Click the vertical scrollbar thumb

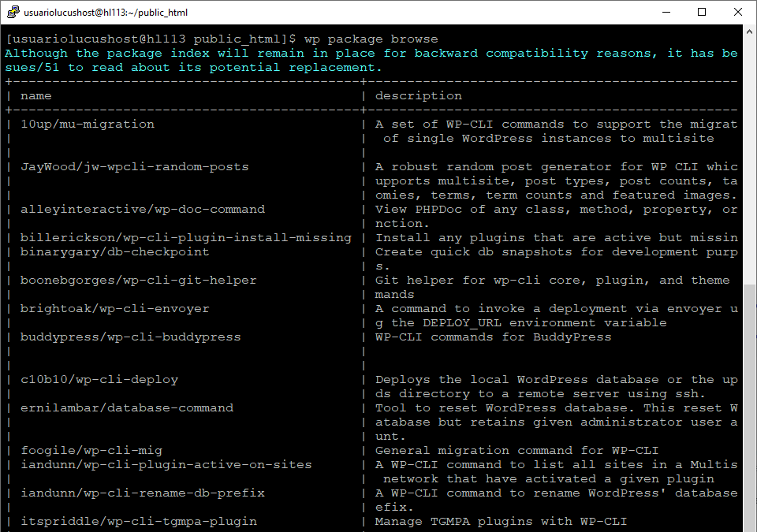point(749,408)
